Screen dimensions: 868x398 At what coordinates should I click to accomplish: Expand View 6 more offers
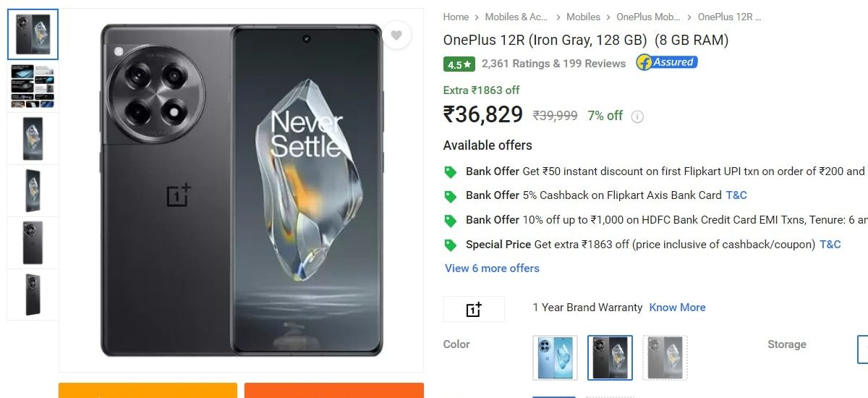[x=492, y=268]
